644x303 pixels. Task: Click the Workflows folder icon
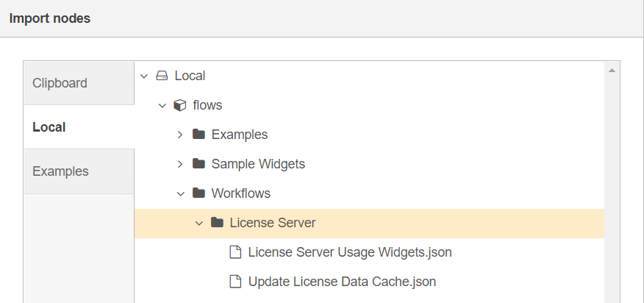coord(198,193)
